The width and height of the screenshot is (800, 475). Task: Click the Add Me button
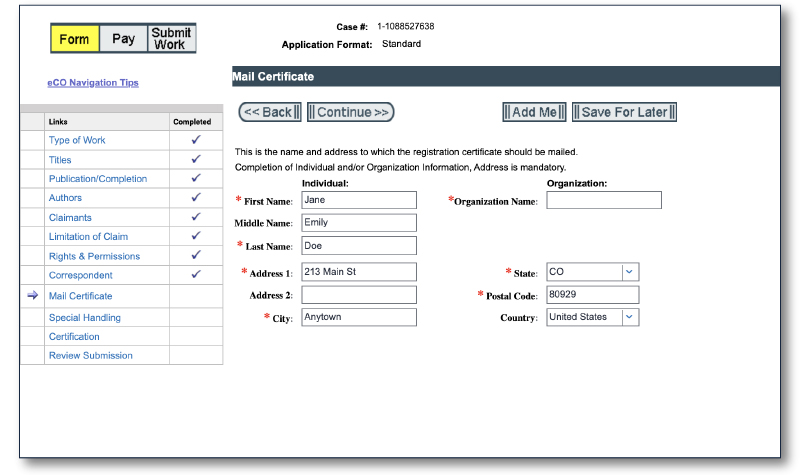click(x=534, y=112)
